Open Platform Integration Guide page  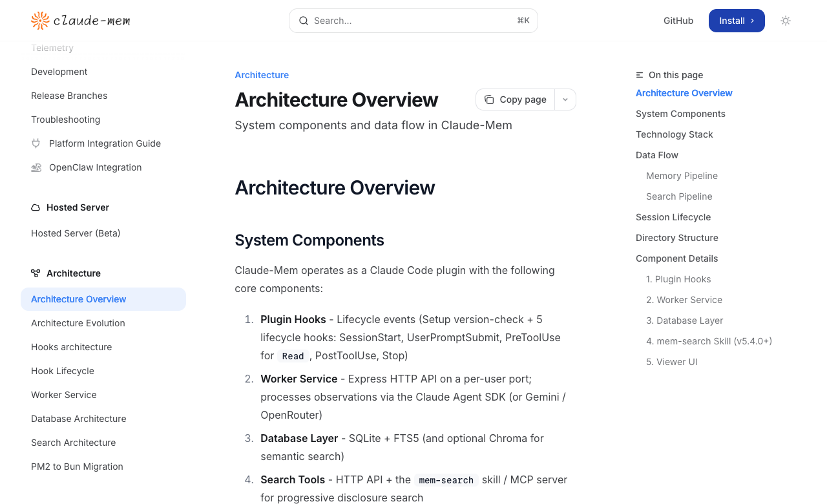105,143
